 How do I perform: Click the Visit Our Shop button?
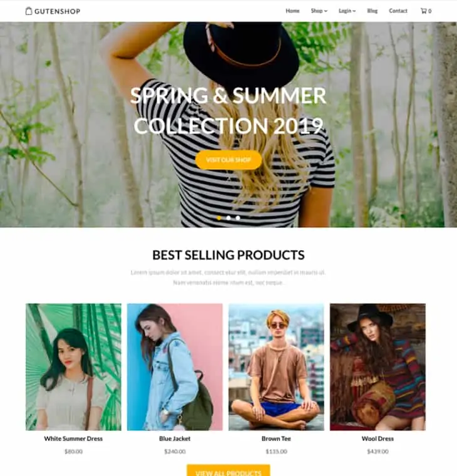(x=228, y=160)
